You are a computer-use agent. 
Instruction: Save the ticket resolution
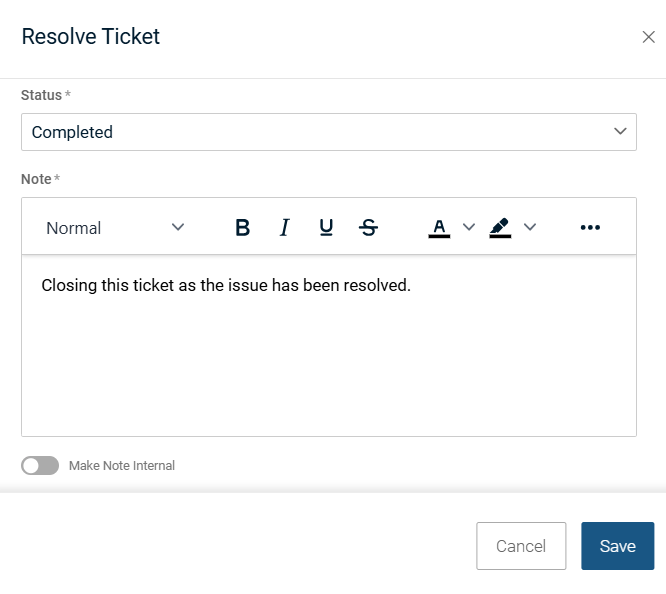617,546
